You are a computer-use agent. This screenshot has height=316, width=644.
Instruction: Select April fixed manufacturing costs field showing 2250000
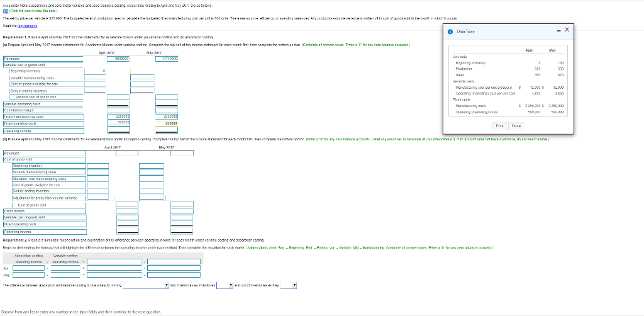[119, 116]
